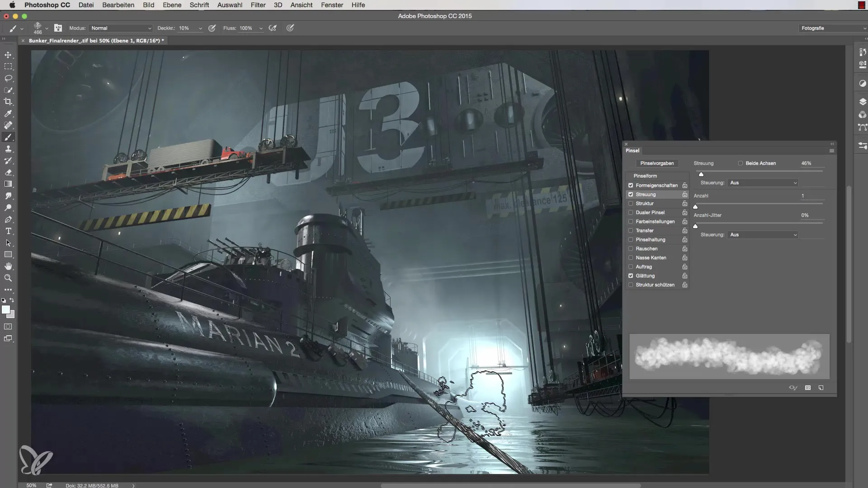Enable airbrush build-up icon

tap(273, 28)
